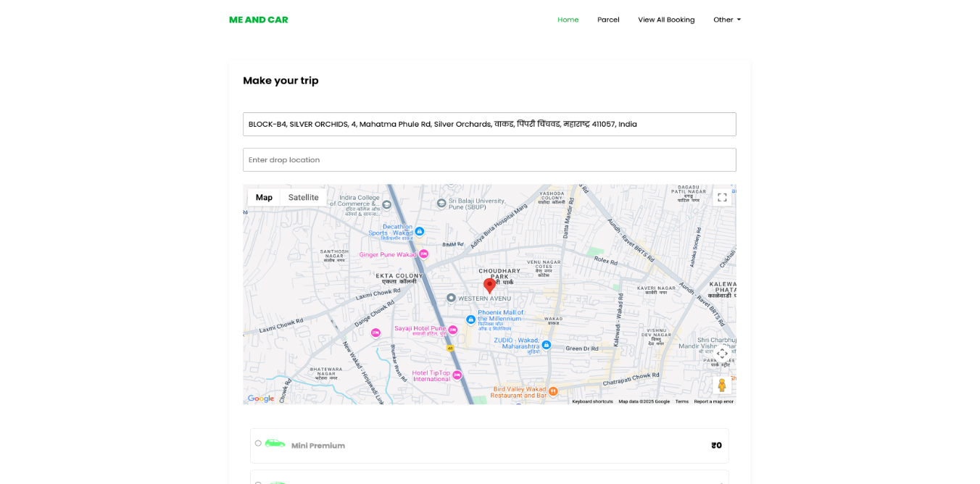Image resolution: width=980 pixels, height=484 pixels.
Task: Open the Phoenix Mall of the Millennium pin
Action: (x=470, y=320)
